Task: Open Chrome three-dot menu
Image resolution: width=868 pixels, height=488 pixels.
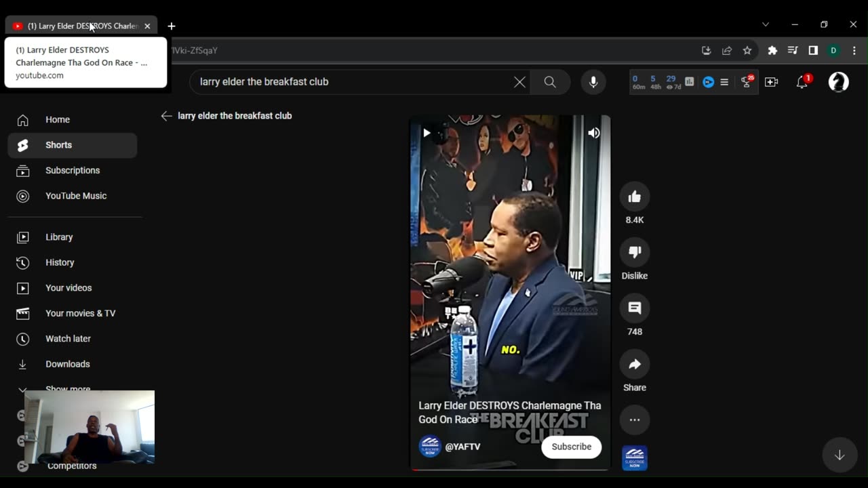Action: point(854,51)
